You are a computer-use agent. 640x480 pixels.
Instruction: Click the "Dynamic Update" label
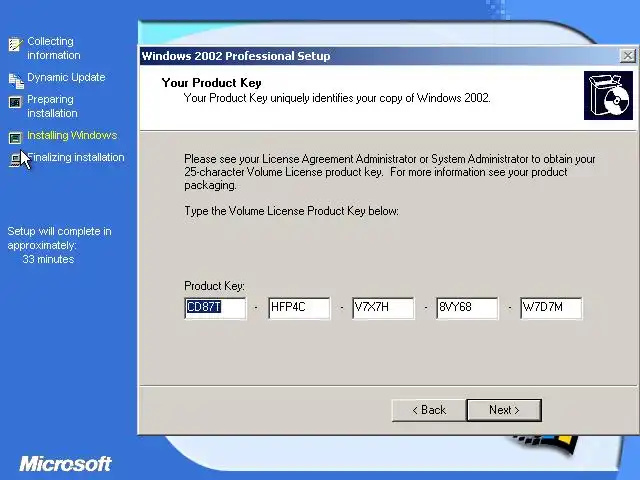(66, 77)
